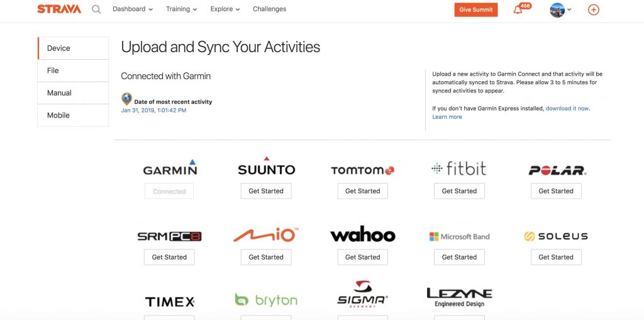
Task: Click Get Started under Suunto
Action: [x=266, y=191]
